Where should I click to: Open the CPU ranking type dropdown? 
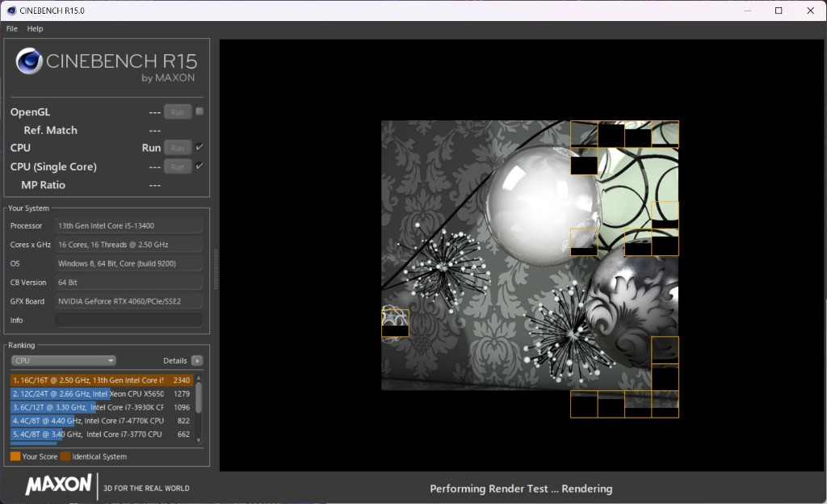pos(64,361)
